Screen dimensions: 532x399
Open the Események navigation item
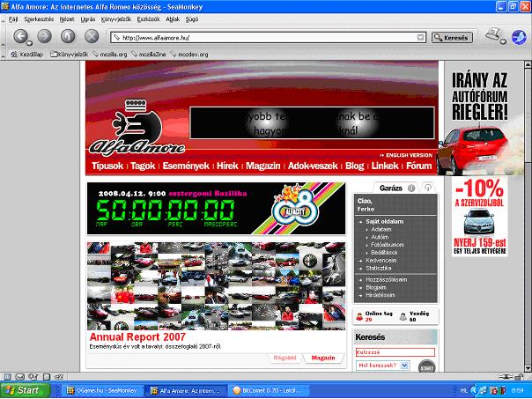pos(186,166)
